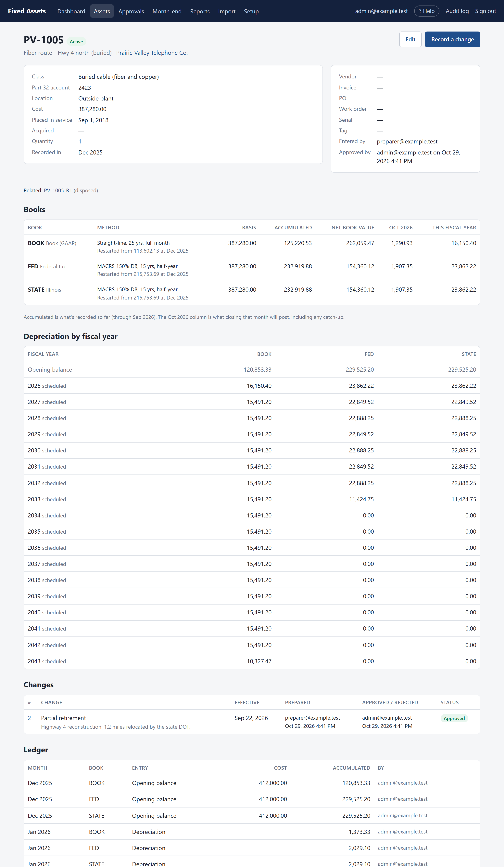Click Record a change button

pos(452,39)
